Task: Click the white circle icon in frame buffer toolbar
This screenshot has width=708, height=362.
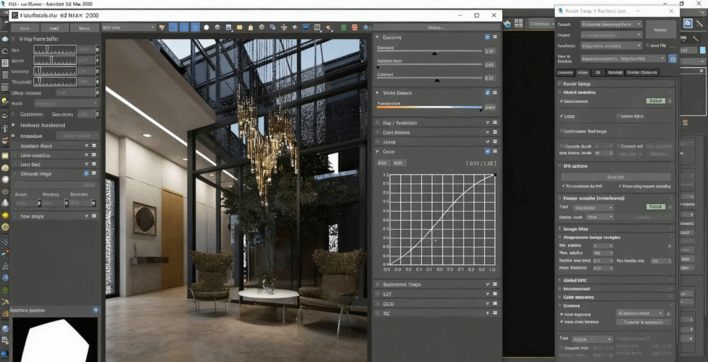Action: tap(206, 28)
